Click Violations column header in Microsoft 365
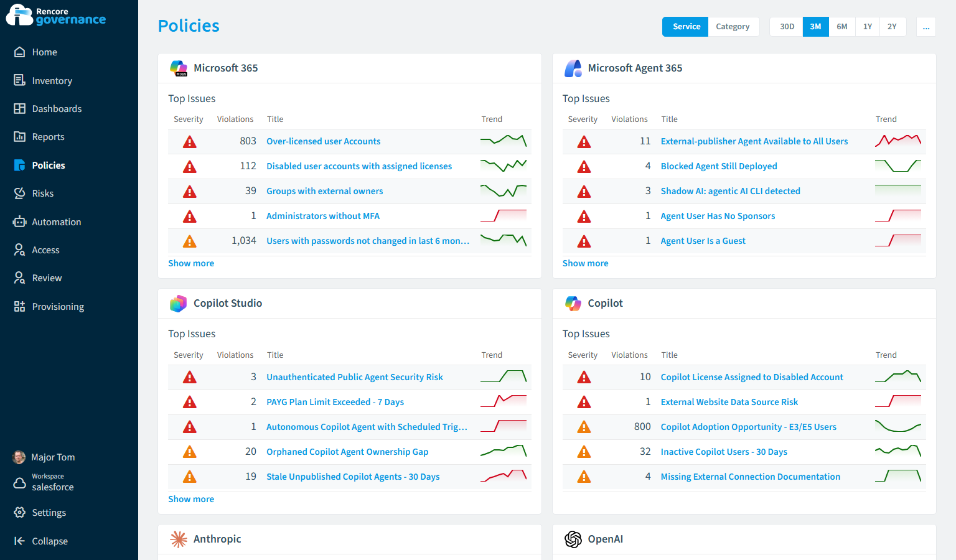 (235, 119)
